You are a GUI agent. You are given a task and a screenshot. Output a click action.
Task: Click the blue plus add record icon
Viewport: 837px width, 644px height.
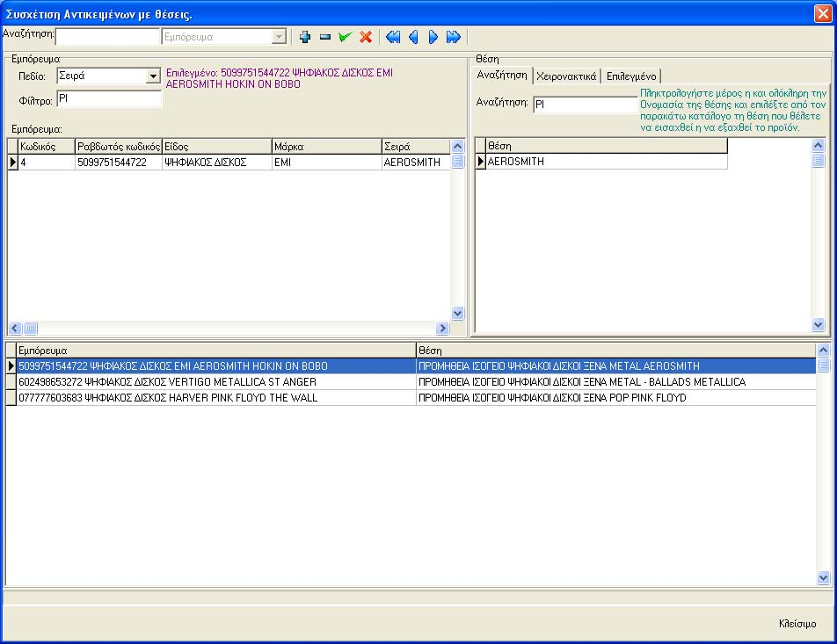pyautogui.click(x=305, y=37)
